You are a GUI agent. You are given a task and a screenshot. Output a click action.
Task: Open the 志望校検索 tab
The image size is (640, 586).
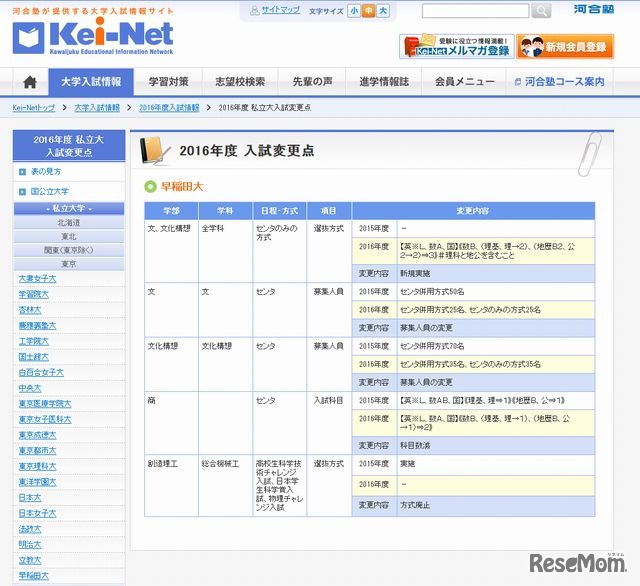pos(240,82)
